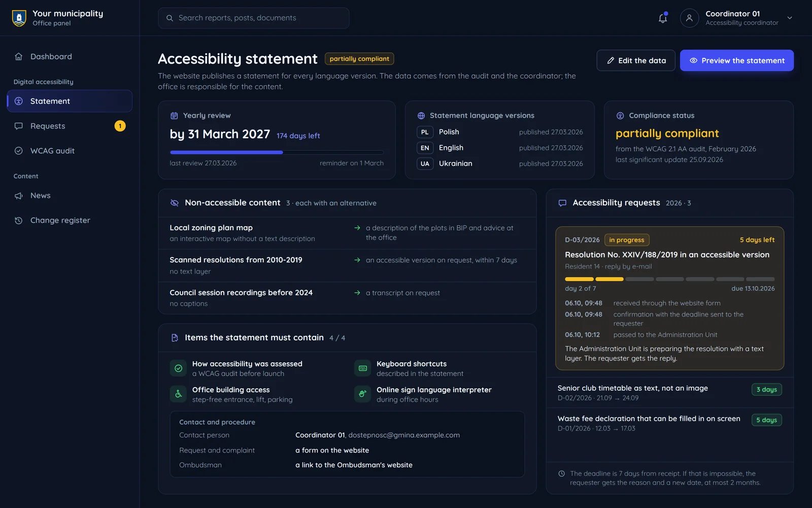This screenshot has height=508, width=812.
Task: Click the arrow beside Local zoning plan map
Action: (357, 228)
